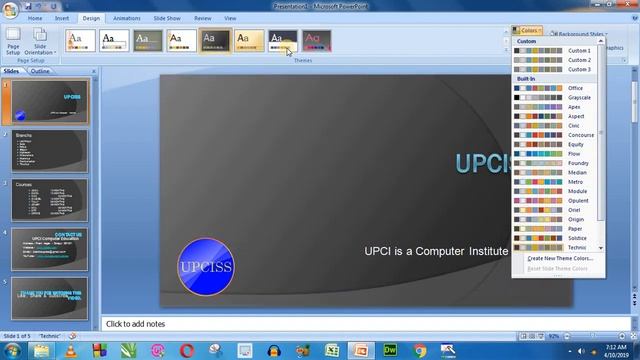Apply the pink-lettered dark theme thumbnail
The image size is (640, 360).
click(317, 41)
